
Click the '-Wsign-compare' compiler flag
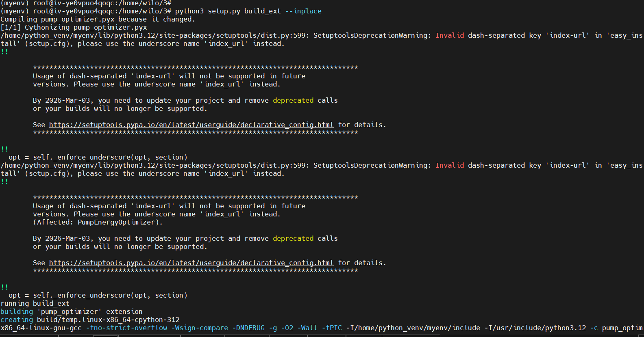tap(200, 328)
